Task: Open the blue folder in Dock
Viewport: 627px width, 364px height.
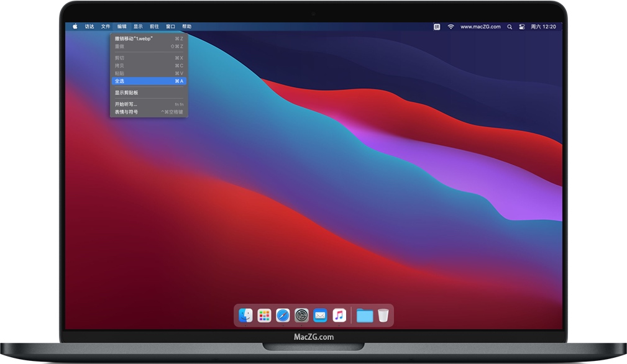Action: tap(365, 316)
